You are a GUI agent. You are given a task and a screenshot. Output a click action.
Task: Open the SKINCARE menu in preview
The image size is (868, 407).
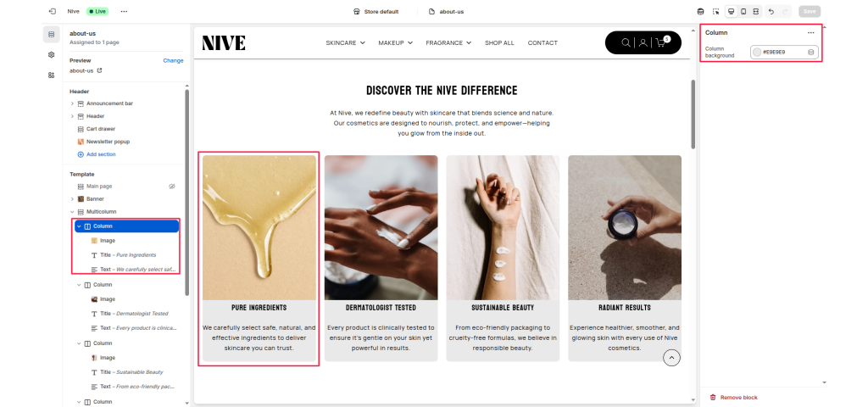pos(346,42)
